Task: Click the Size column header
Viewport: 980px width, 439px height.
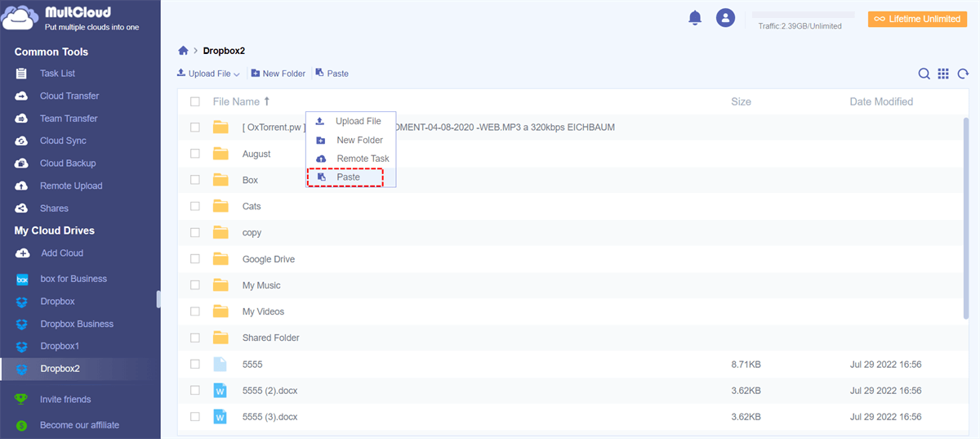Action: pos(741,102)
